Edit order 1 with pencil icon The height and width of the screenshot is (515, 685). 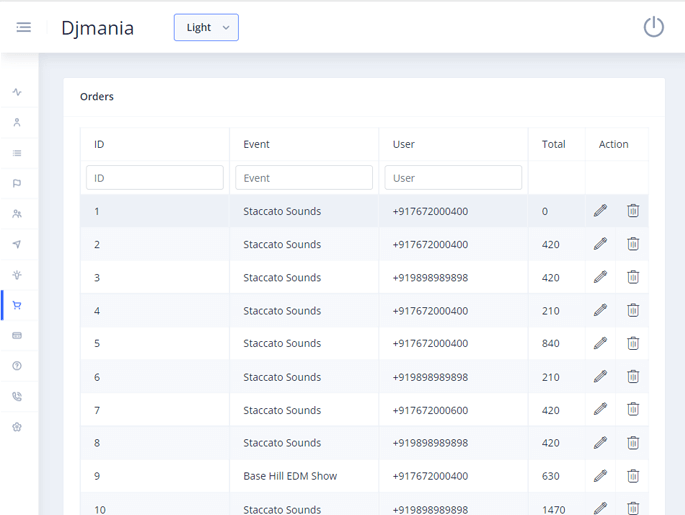(600, 211)
